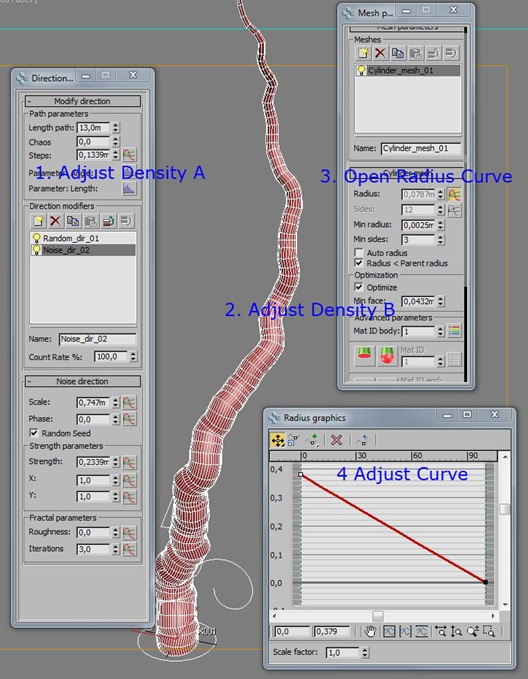This screenshot has width=528, height=679.
Task: Increase Length path spinner value
Action: point(115,125)
